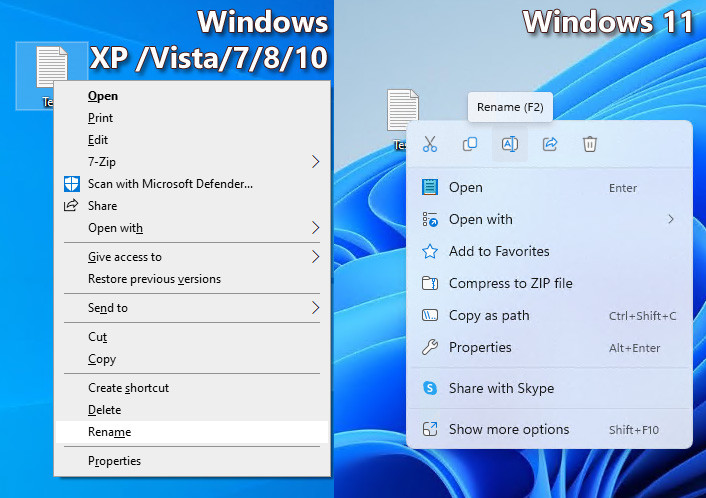Choose Delete in classic context menu
This screenshot has width=706, height=498.
tap(192, 410)
